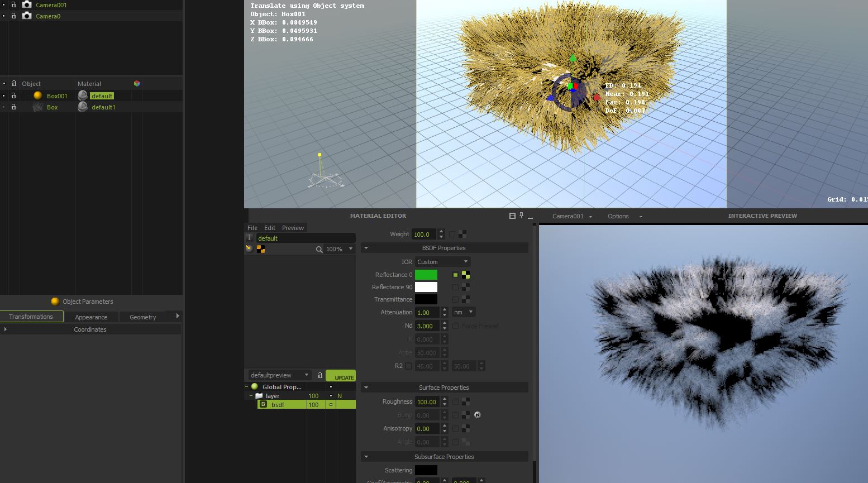The width and height of the screenshot is (868, 483).
Task: Open the IOR Custom dropdown
Action: tap(442, 262)
